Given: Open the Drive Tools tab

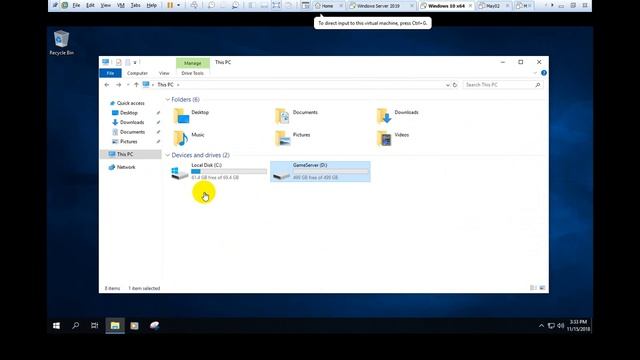Looking at the screenshot, I should tap(192, 73).
